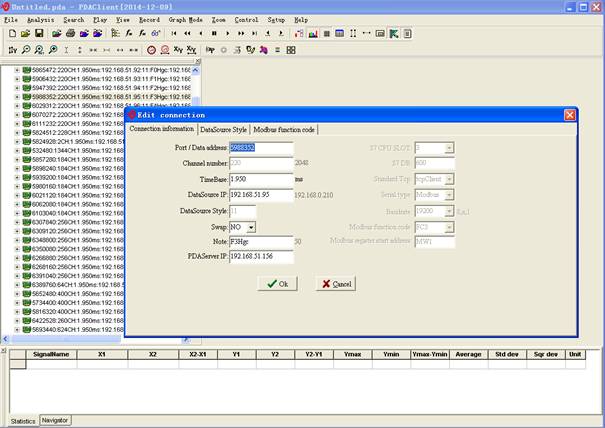
Task: Click the bar chart graph mode icon
Action: point(313,33)
